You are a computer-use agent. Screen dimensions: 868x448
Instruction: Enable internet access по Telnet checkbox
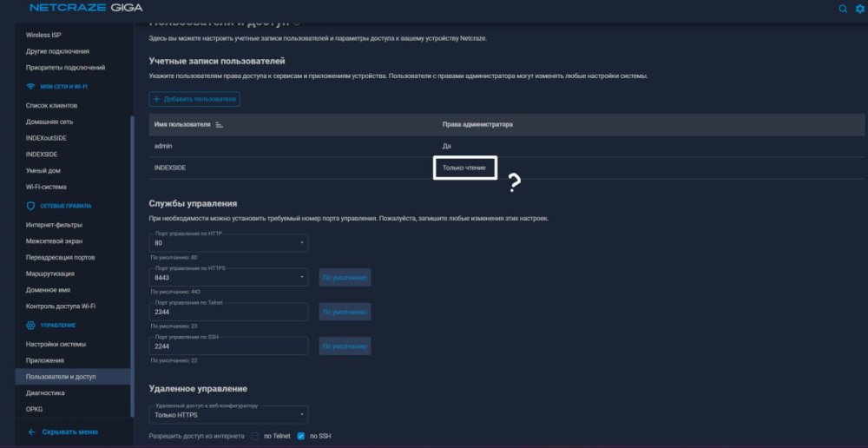click(x=255, y=436)
